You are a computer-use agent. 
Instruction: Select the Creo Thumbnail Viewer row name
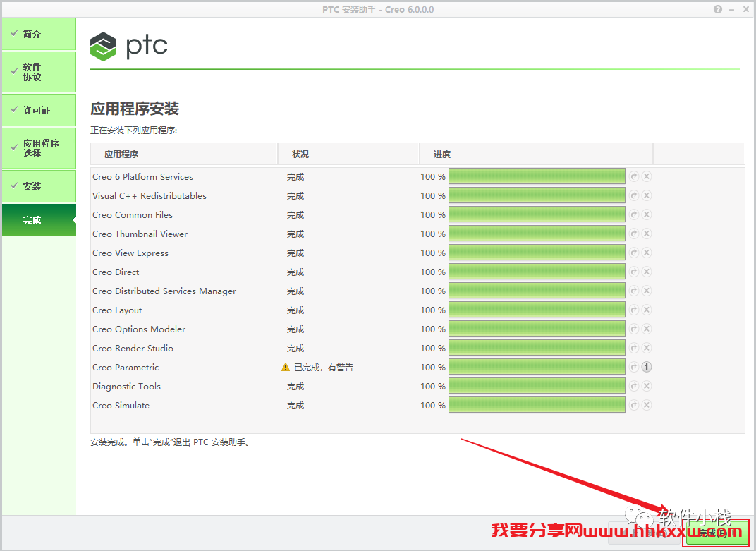coord(140,234)
